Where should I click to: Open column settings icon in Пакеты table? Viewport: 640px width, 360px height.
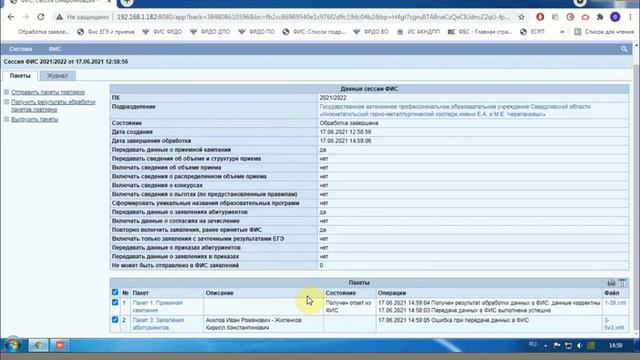(622, 283)
